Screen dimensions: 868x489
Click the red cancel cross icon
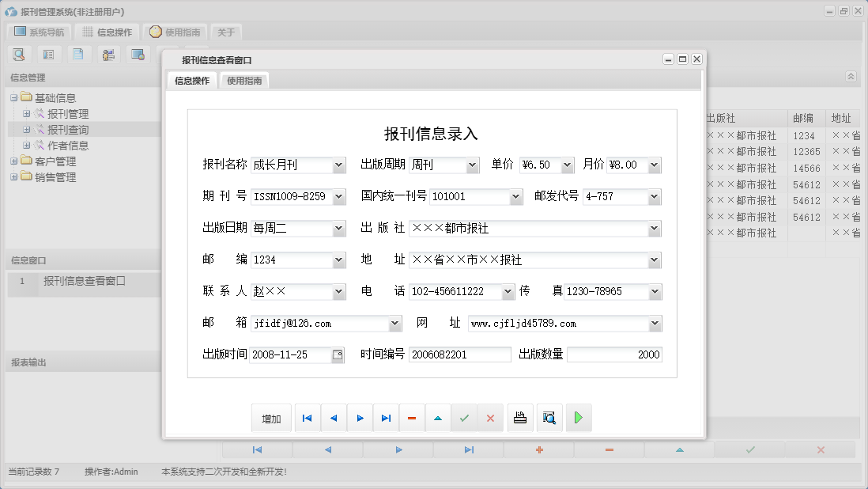[490, 418]
